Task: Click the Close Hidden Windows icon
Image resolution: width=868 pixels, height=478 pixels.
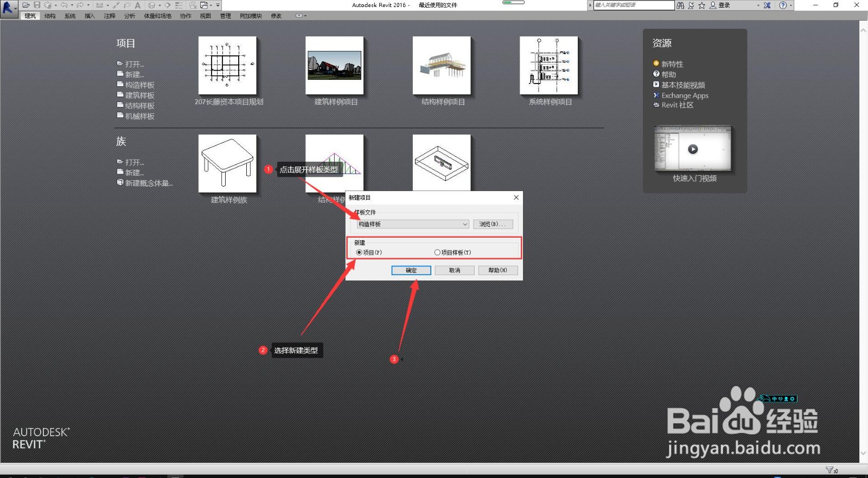Action: 193,5
